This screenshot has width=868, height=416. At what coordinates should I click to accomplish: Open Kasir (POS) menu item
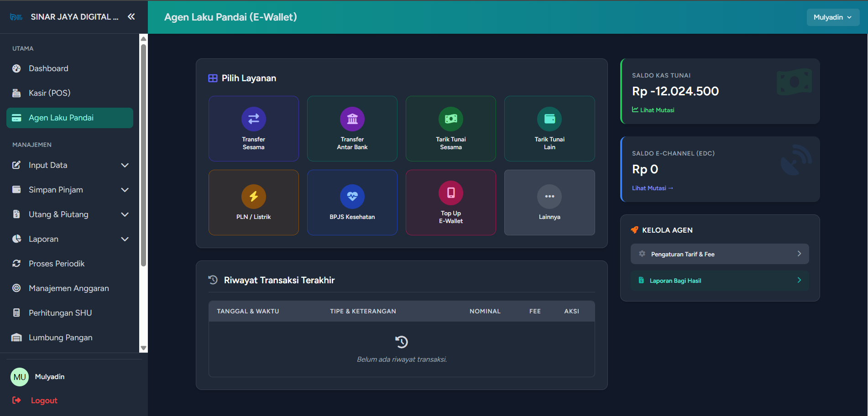tap(49, 93)
